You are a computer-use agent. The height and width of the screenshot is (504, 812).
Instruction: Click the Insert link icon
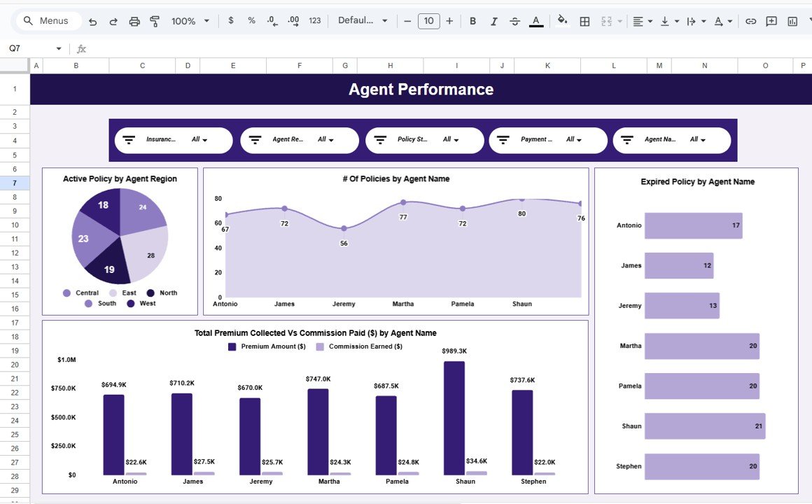pos(750,21)
